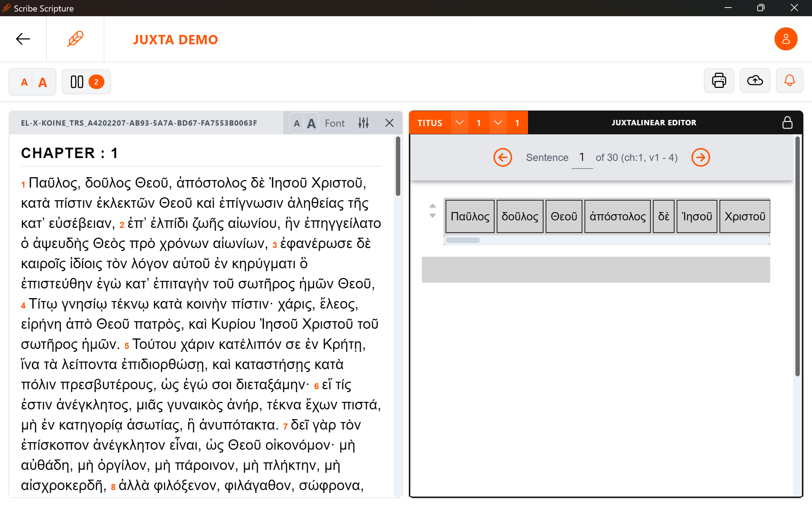The image size is (812, 507).
Task: Go to previous sentence arrow
Action: (502, 157)
